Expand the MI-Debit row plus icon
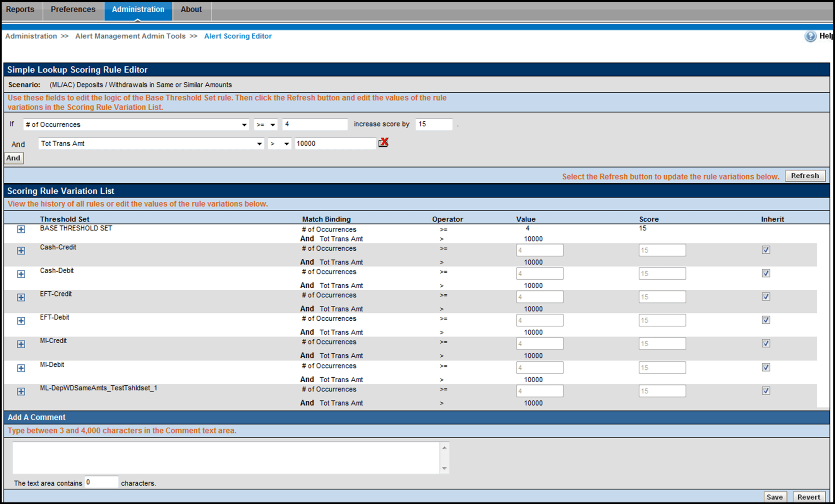The height and width of the screenshot is (504, 835). pos(21,368)
